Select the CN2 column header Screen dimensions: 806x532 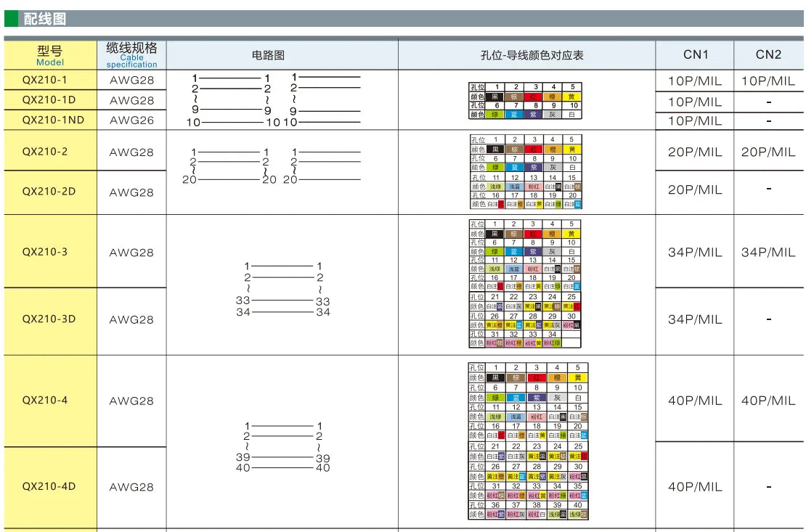coord(768,54)
